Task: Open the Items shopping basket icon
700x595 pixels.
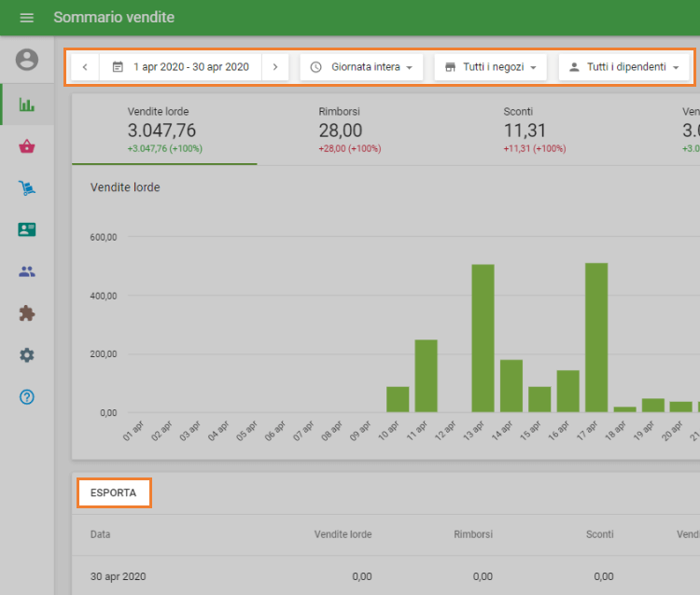Action: click(27, 146)
